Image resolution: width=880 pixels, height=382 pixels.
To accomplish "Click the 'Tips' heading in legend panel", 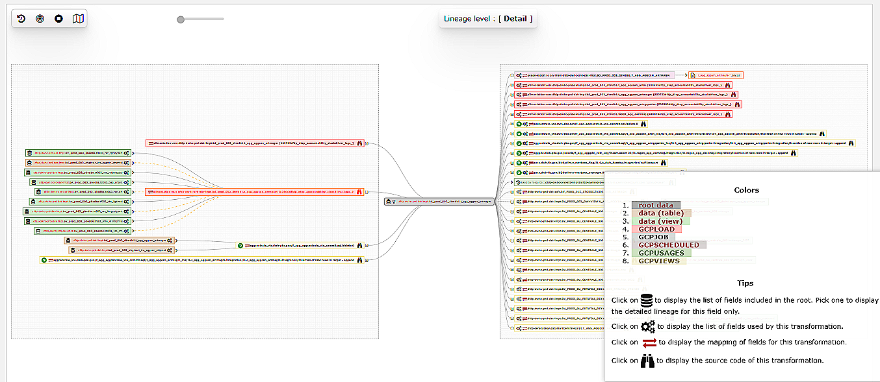I will point(746,283).
